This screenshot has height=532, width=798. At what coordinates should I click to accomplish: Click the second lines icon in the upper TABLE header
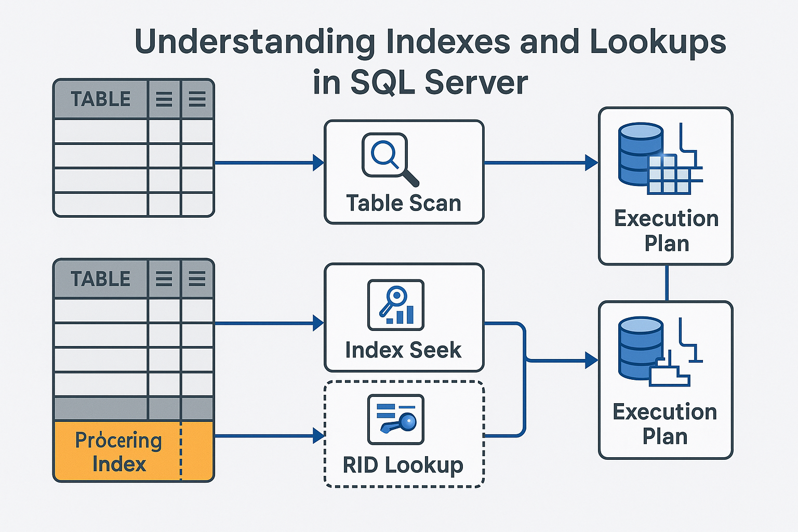pos(197,99)
